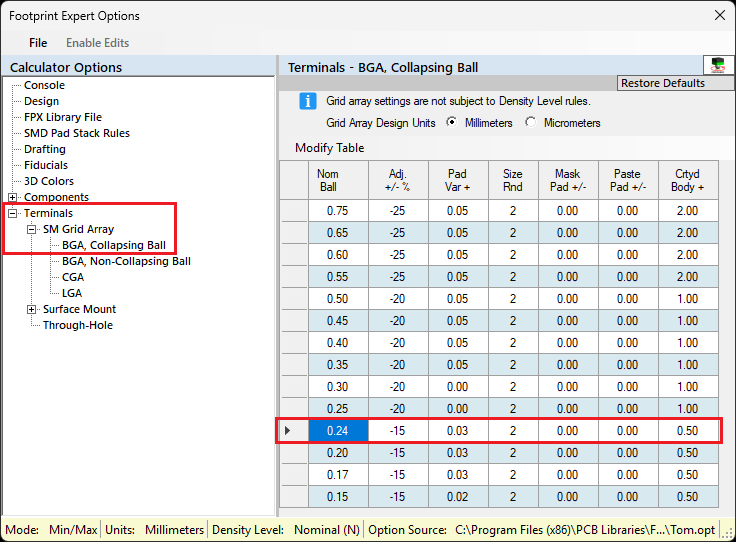The height and width of the screenshot is (542, 736).
Task: Expand the Components tree node
Action: pos(13,198)
